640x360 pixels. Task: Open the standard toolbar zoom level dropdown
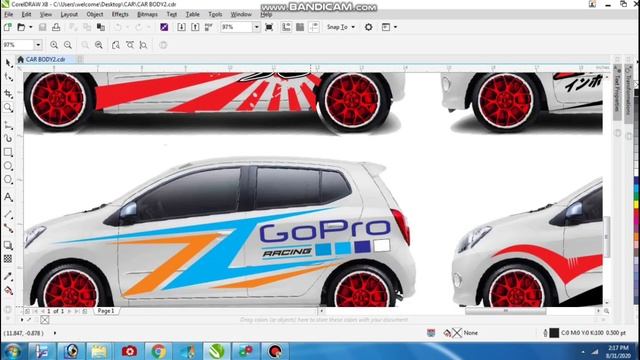point(256,27)
